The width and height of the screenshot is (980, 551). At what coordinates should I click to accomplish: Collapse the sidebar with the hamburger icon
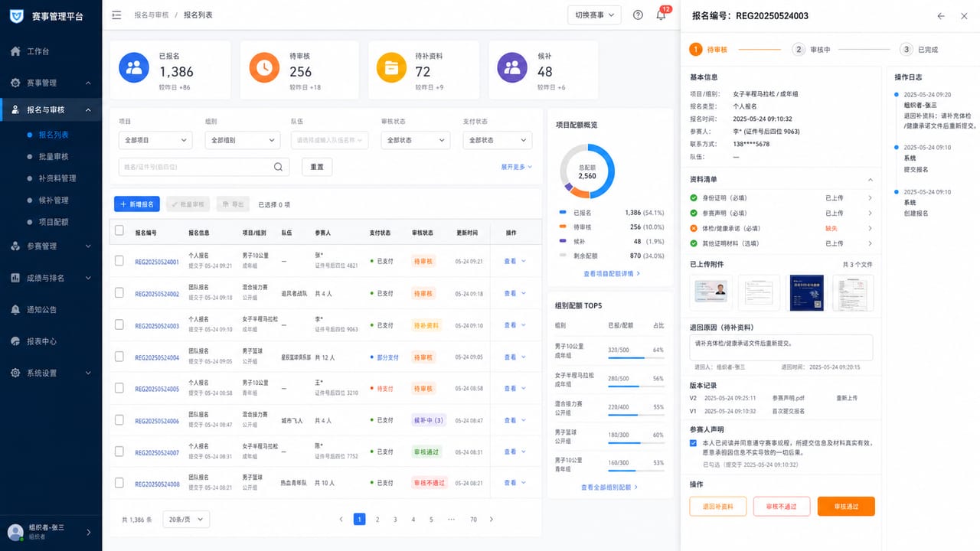pyautogui.click(x=116, y=15)
